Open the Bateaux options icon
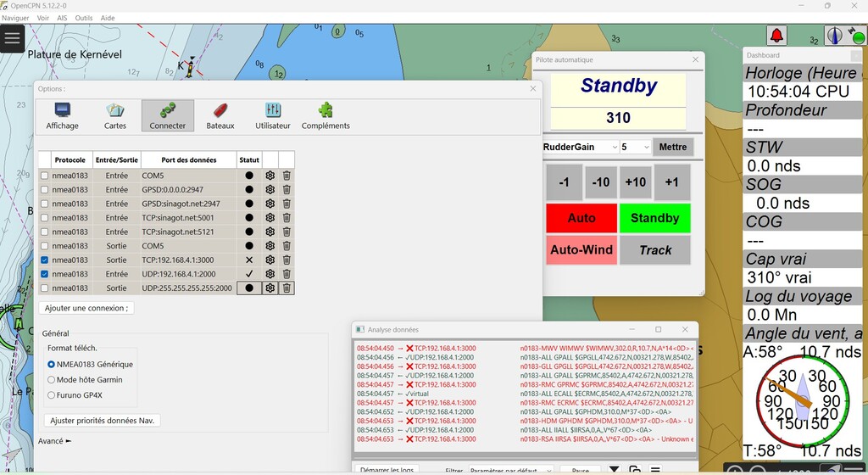Screen dimensions: 868x475 click(x=220, y=115)
